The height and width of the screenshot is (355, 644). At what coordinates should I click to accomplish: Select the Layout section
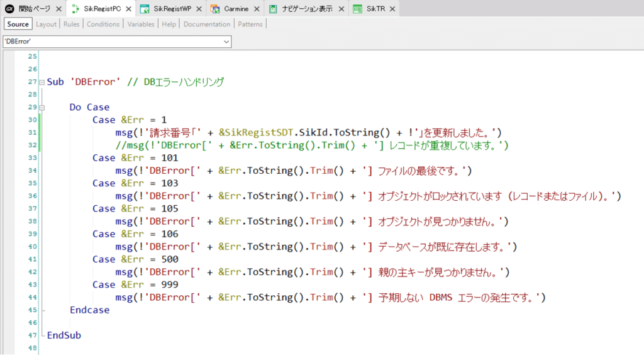click(x=46, y=24)
